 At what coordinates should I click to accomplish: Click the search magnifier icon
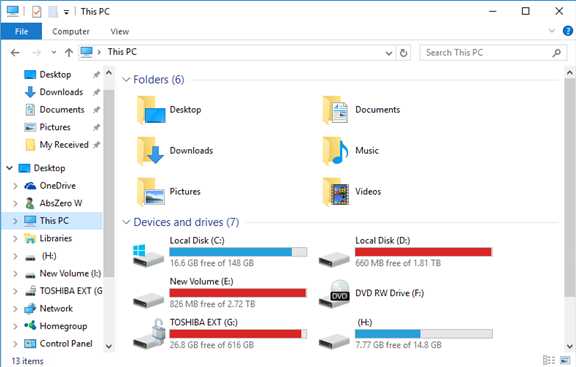coord(557,53)
